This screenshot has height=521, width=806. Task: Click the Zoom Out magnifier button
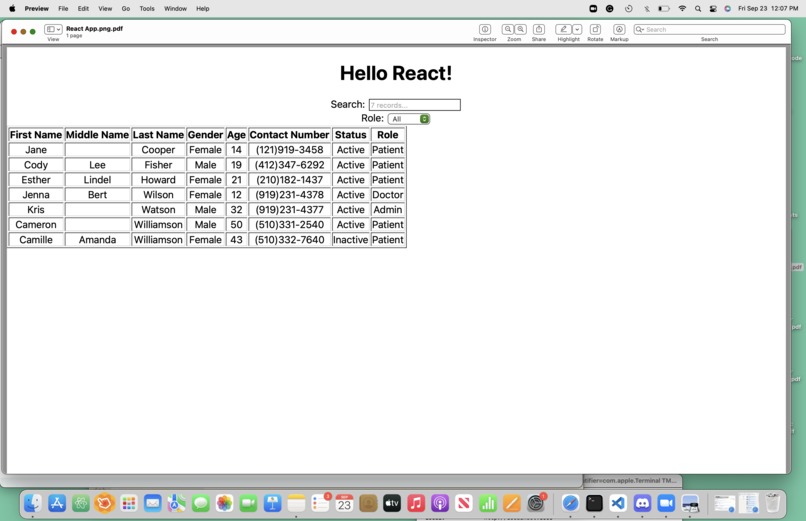tap(508, 29)
